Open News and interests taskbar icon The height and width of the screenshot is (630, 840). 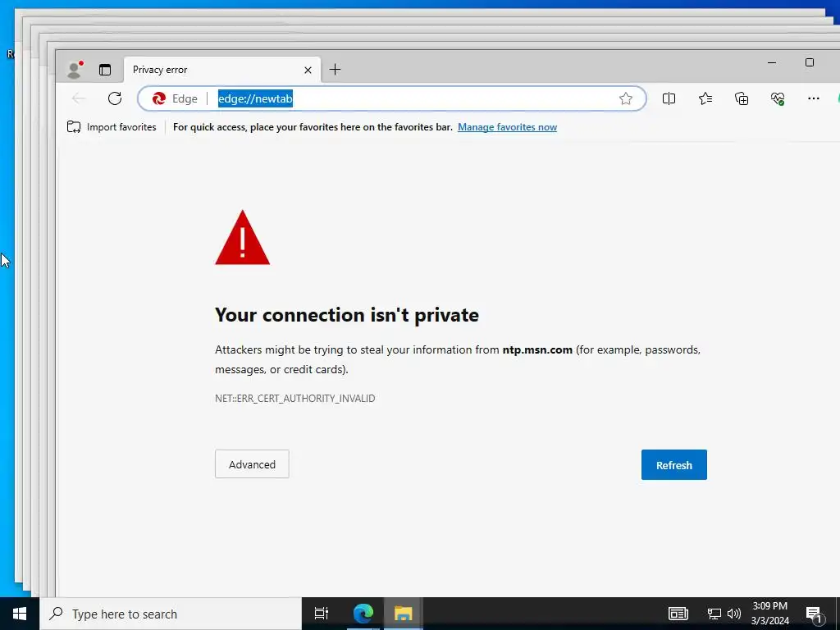[x=678, y=614]
